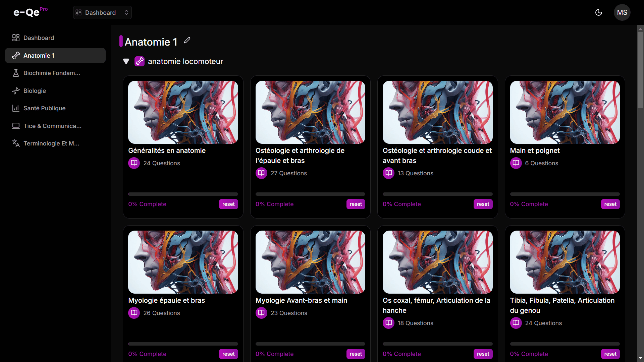Click progress bar of Ostéologie coude et avant bras
The image size is (644, 362).
[x=437, y=194]
